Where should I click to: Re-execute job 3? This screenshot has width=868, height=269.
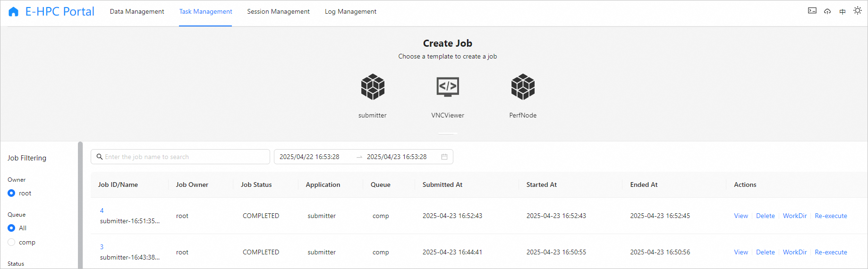[x=831, y=252]
